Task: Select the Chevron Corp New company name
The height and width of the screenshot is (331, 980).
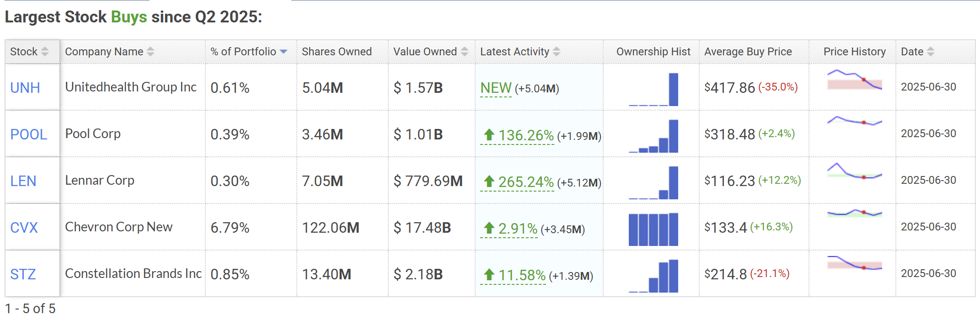Action: pos(119,227)
